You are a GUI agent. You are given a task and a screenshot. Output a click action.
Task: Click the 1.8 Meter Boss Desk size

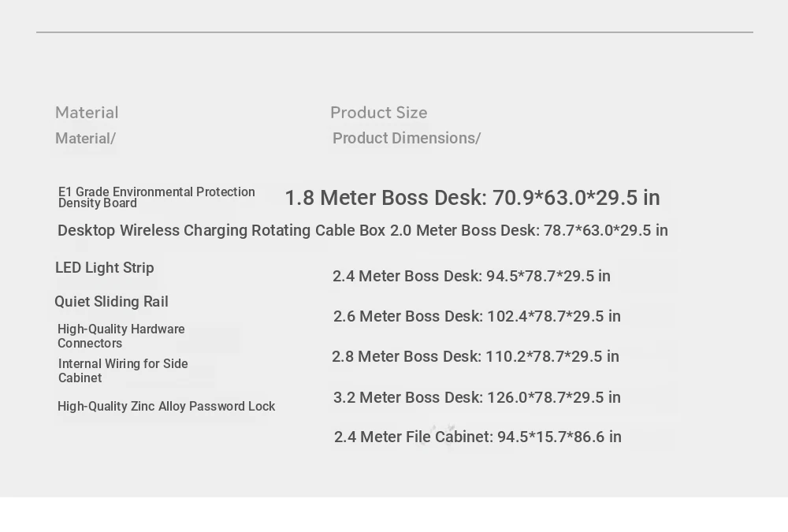[x=472, y=198]
